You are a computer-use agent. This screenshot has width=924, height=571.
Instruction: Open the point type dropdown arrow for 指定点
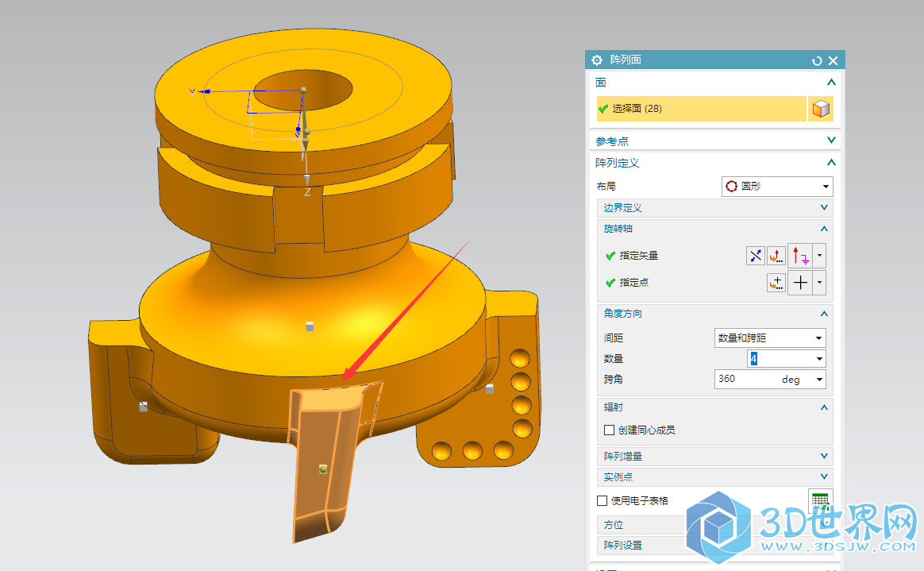pos(820,283)
